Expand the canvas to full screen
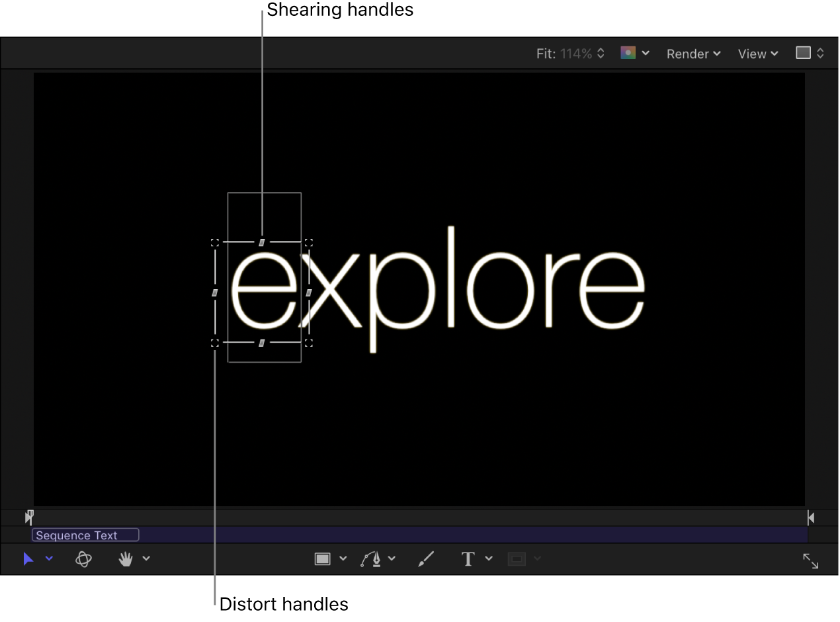Viewport: 840px width, 622px height. pos(811,561)
